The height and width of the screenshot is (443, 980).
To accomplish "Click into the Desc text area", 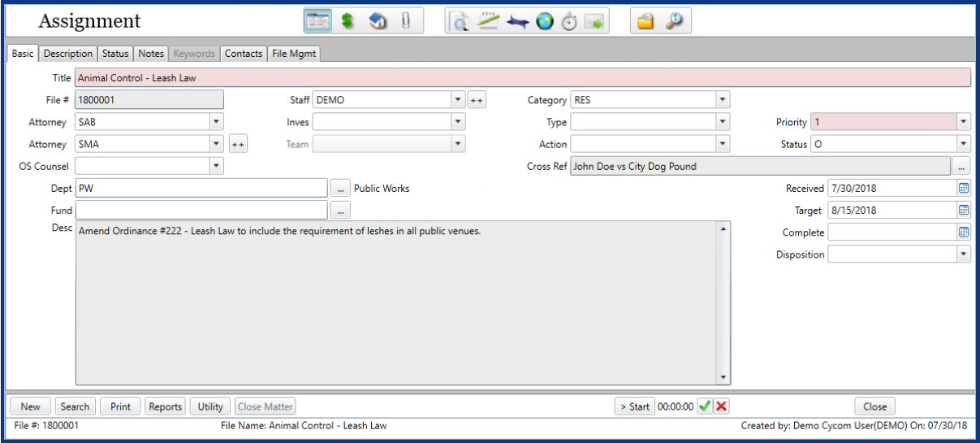I will point(396,302).
